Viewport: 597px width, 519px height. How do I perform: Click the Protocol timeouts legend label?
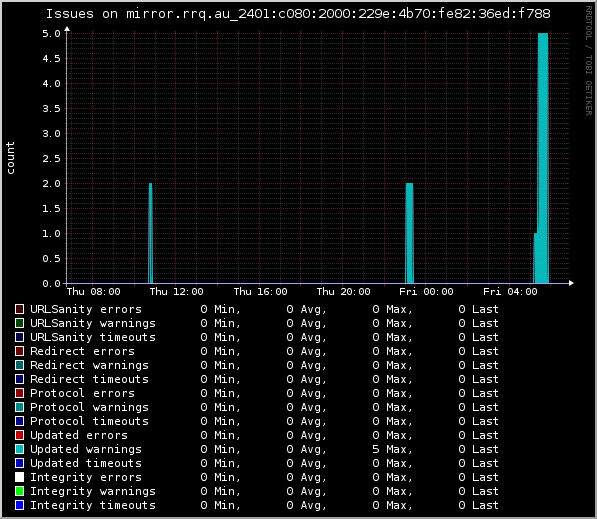(89, 421)
